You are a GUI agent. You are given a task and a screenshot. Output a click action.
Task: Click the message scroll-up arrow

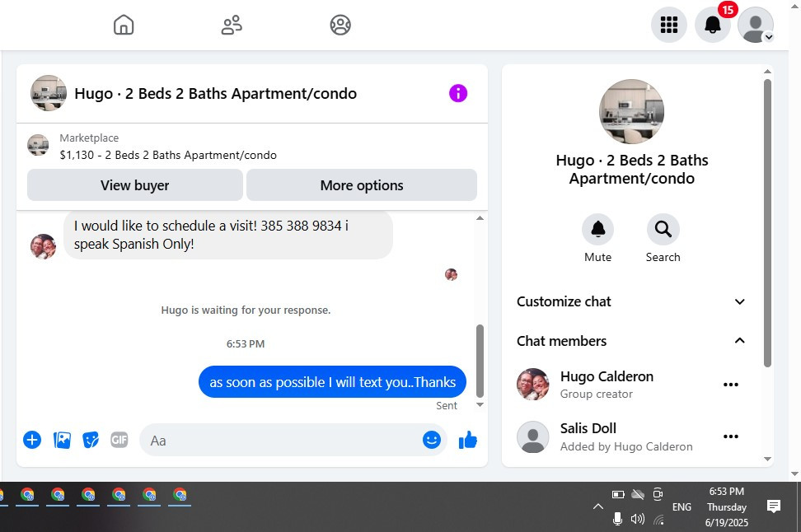click(x=480, y=218)
